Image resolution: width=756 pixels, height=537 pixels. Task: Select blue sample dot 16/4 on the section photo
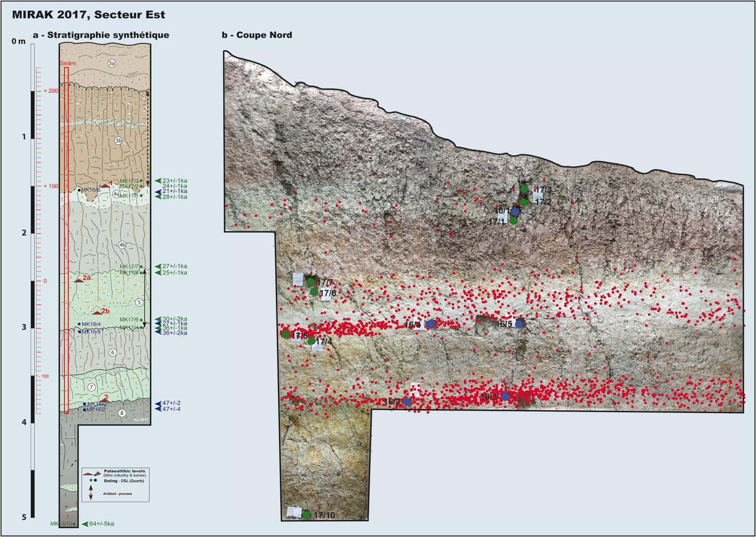430,324
